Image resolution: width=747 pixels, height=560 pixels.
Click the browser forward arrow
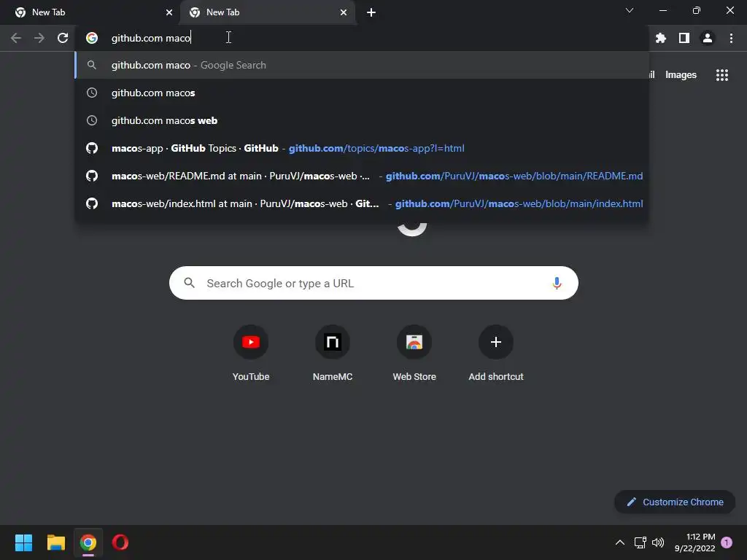(x=39, y=38)
